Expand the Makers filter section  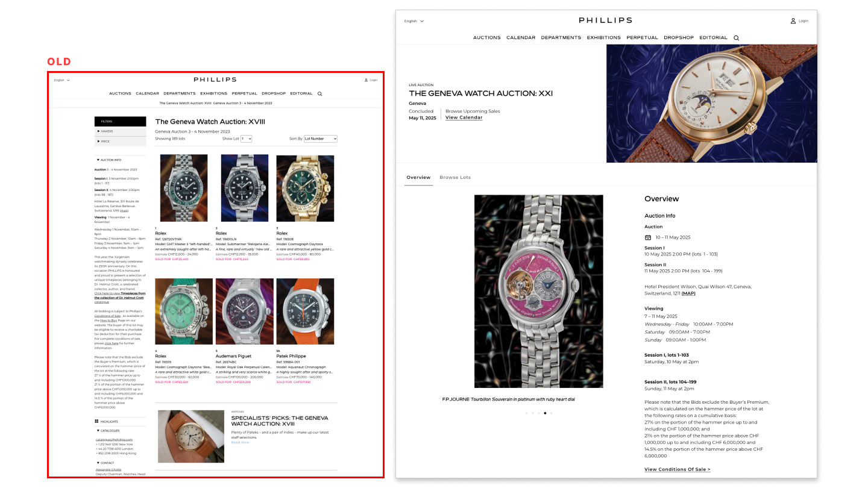[120, 131]
